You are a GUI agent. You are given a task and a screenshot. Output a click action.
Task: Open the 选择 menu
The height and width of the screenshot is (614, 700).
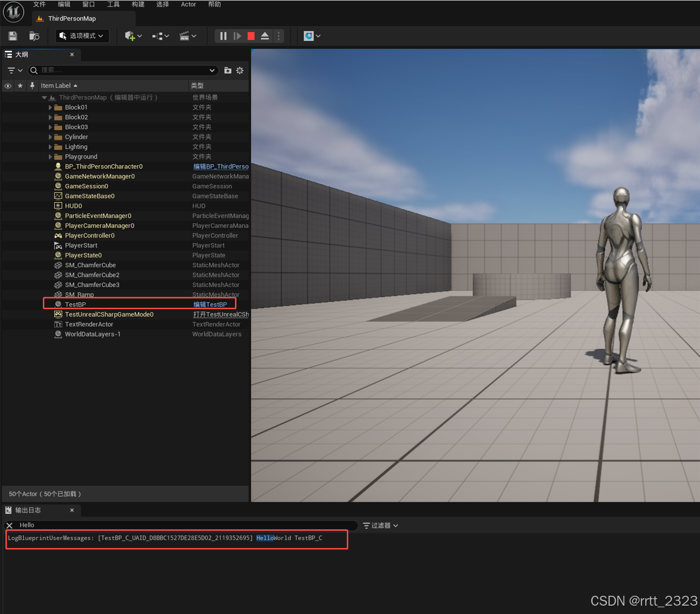pyautogui.click(x=163, y=4)
